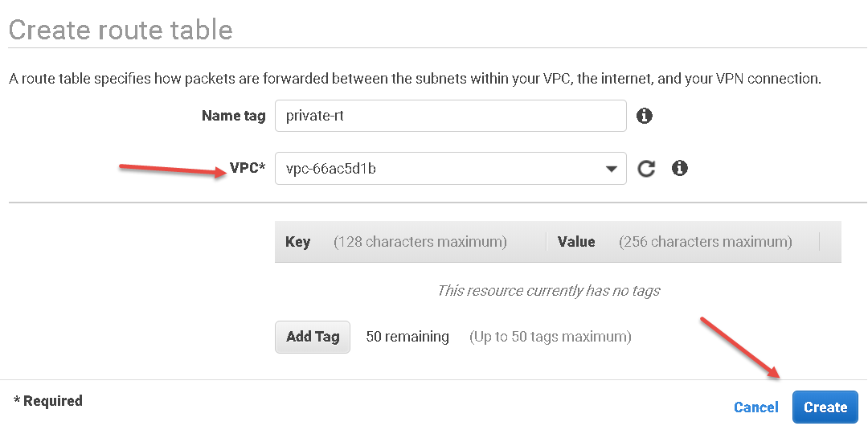
Task: Click the Name tag label
Action: tap(233, 116)
